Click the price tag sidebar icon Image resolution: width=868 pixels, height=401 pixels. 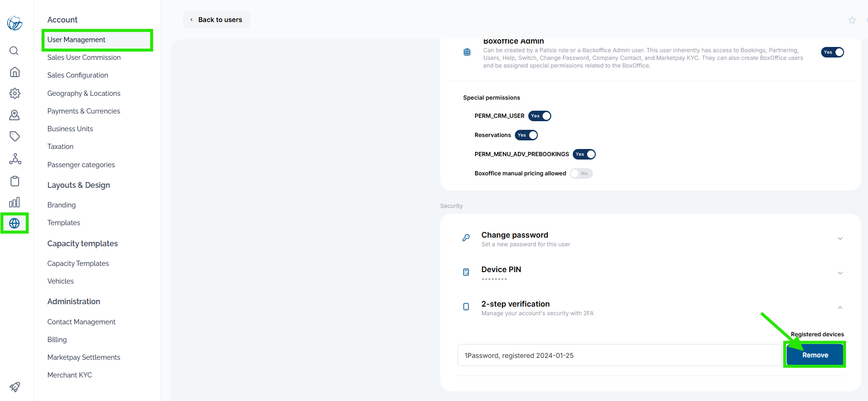pos(15,137)
